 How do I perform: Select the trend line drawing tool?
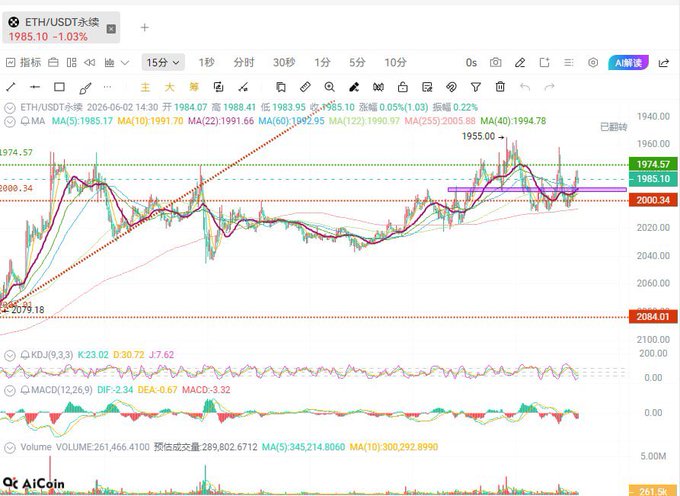[x=11, y=87]
